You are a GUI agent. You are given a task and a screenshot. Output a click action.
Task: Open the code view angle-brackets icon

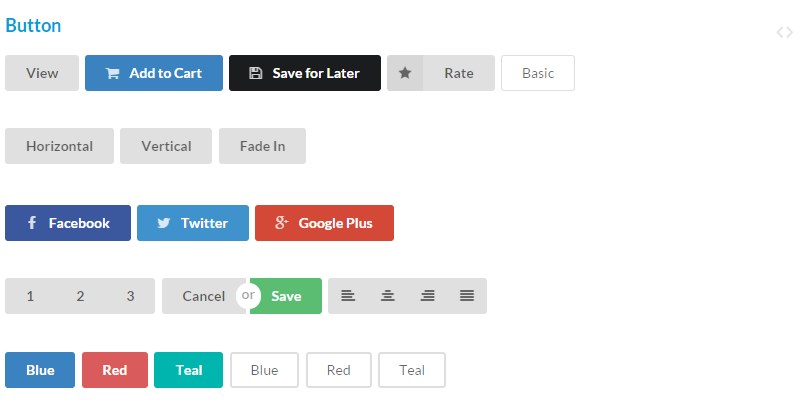pyautogui.click(x=785, y=32)
